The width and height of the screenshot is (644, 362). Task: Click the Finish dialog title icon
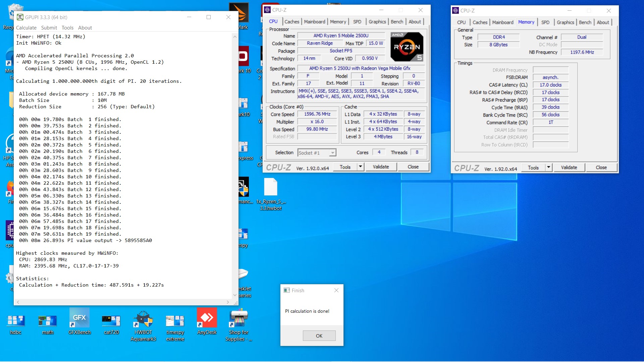pyautogui.click(x=286, y=290)
